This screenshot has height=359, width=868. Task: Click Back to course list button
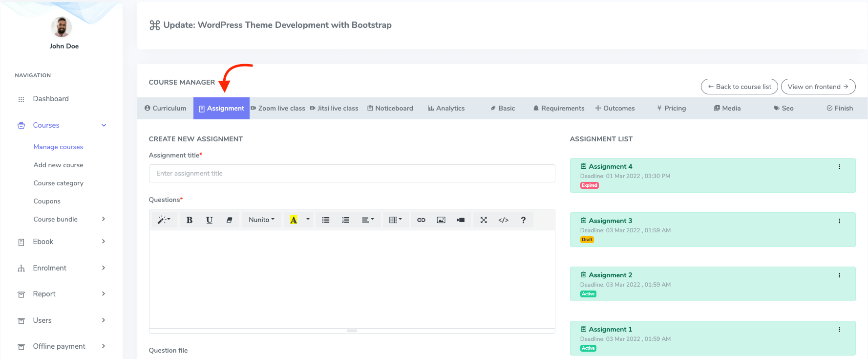739,87
